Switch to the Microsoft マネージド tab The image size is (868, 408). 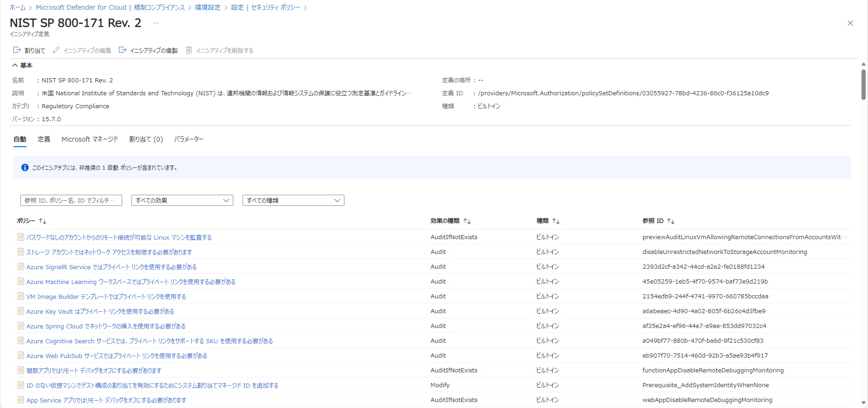90,139
